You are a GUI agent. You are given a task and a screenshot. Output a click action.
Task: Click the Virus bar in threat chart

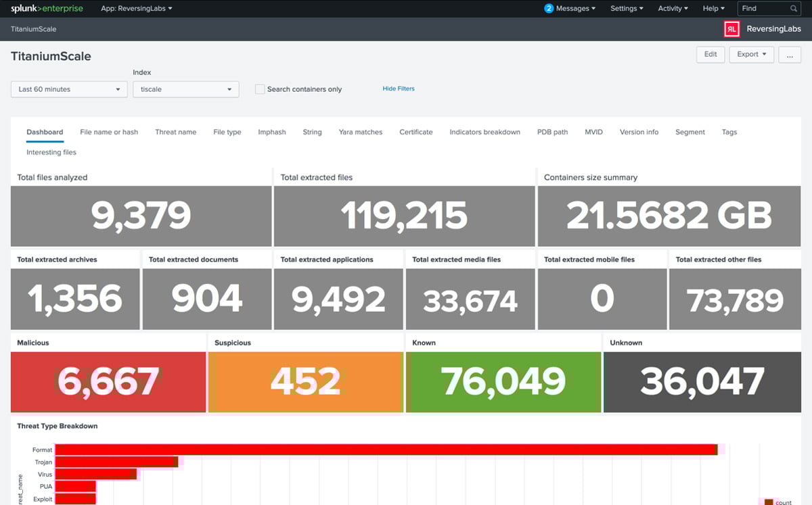[95, 474]
